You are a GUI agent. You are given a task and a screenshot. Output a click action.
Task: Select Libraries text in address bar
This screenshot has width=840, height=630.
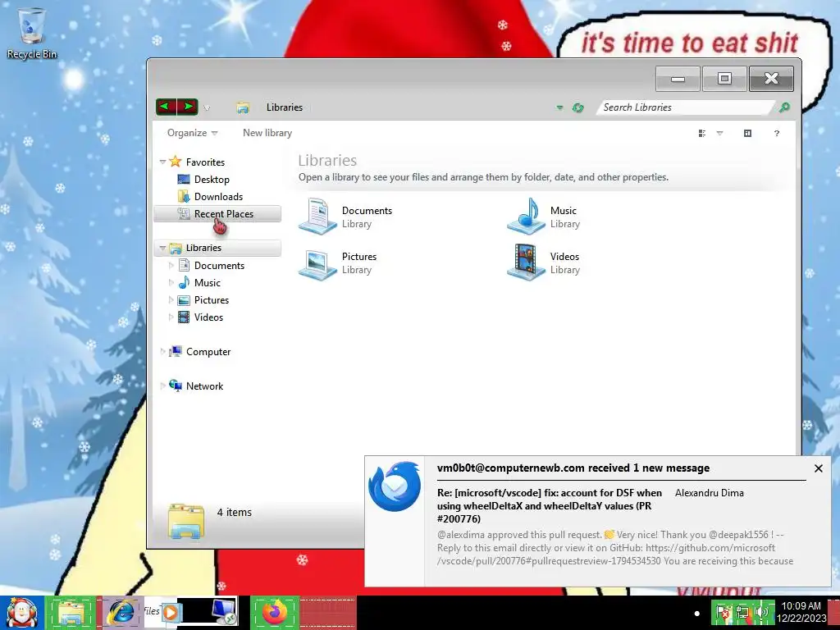click(x=285, y=107)
